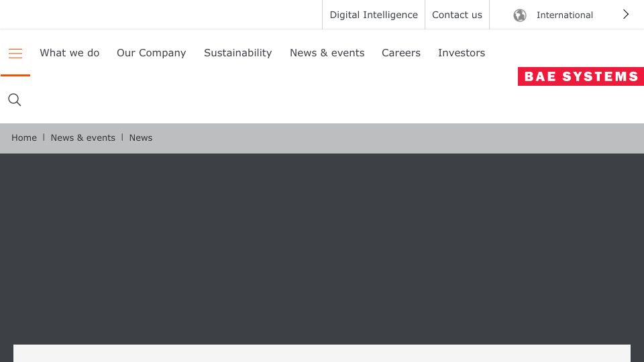This screenshot has width=644, height=362.
Task: Visit the Digital Intelligence link
Action: point(374,15)
